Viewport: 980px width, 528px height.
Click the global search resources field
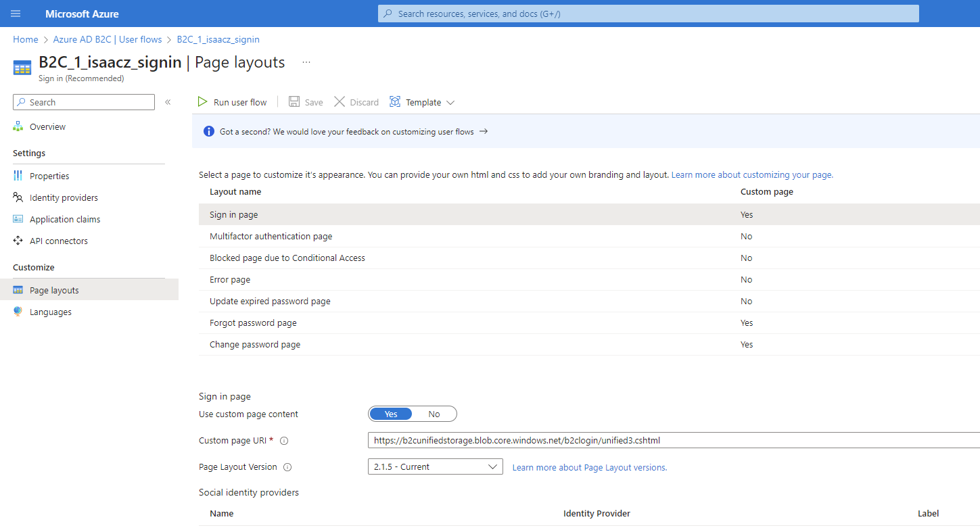649,14
